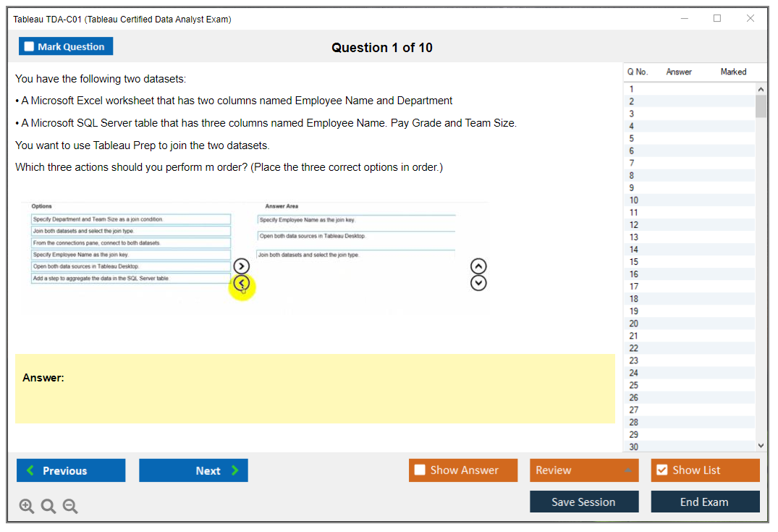Click the Save Session button
This screenshot has height=532, width=778.
(x=583, y=502)
